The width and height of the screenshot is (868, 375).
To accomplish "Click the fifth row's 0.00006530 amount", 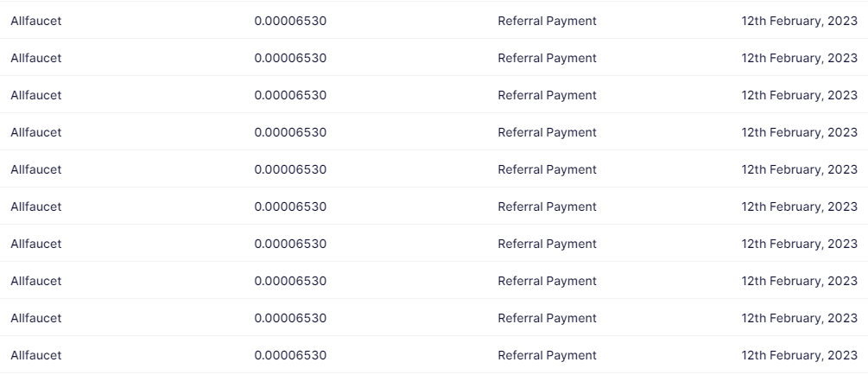I will pyautogui.click(x=290, y=169).
